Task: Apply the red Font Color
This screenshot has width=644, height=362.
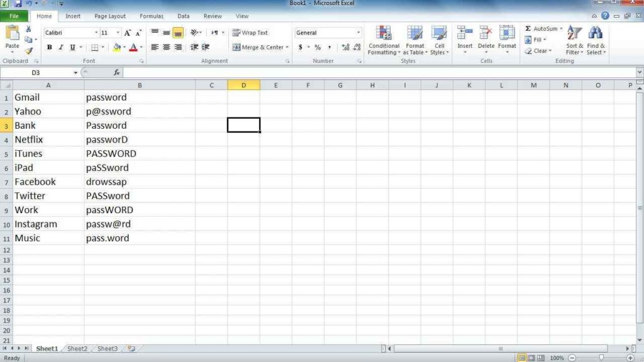Action: [133, 47]
